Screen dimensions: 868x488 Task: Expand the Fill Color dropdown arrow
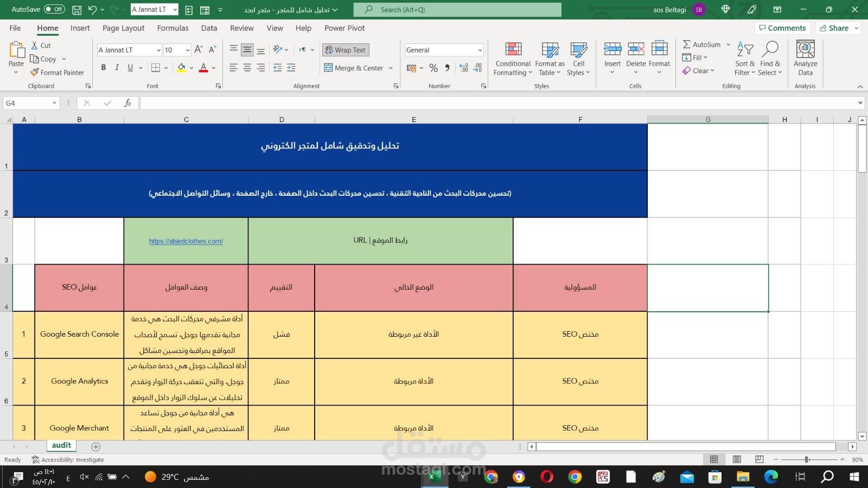click(x=192, y=68)
